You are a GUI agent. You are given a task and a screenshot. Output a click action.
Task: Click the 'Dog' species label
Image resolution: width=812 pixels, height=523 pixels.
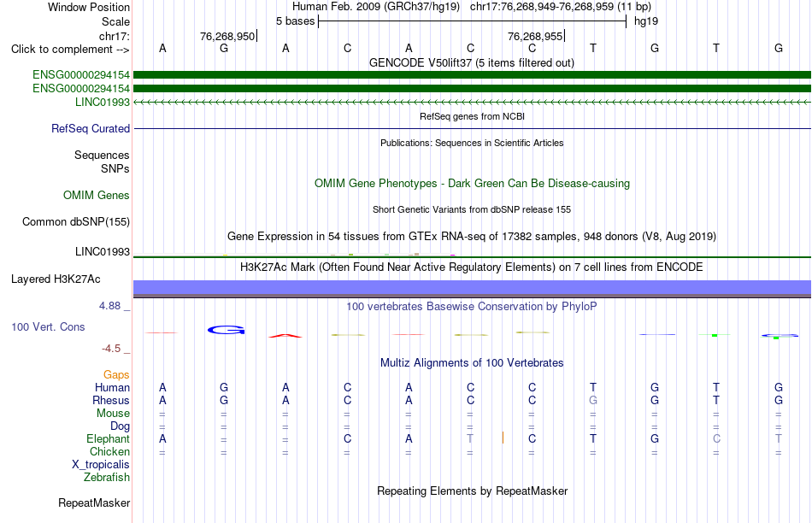click(121, 426)
